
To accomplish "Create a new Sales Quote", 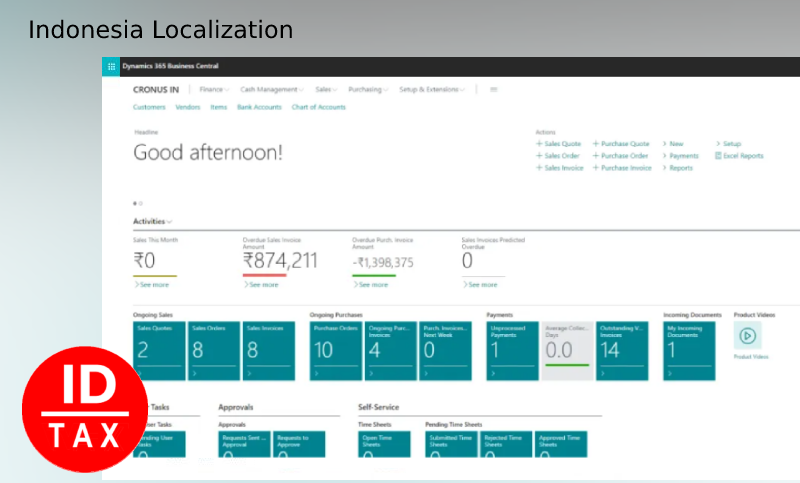I will pyautogui.click(x=558, y=144).
